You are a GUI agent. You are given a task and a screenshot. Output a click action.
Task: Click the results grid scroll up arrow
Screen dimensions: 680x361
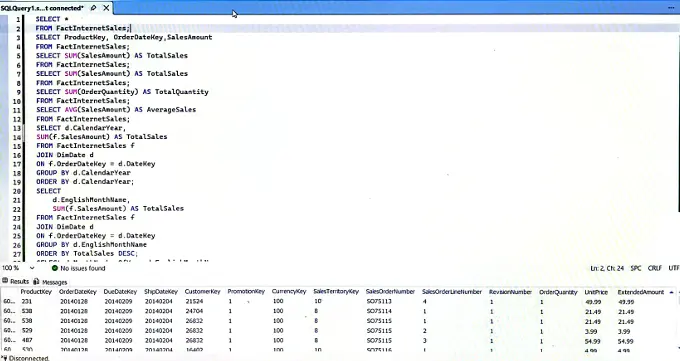[x=672, y=292]
